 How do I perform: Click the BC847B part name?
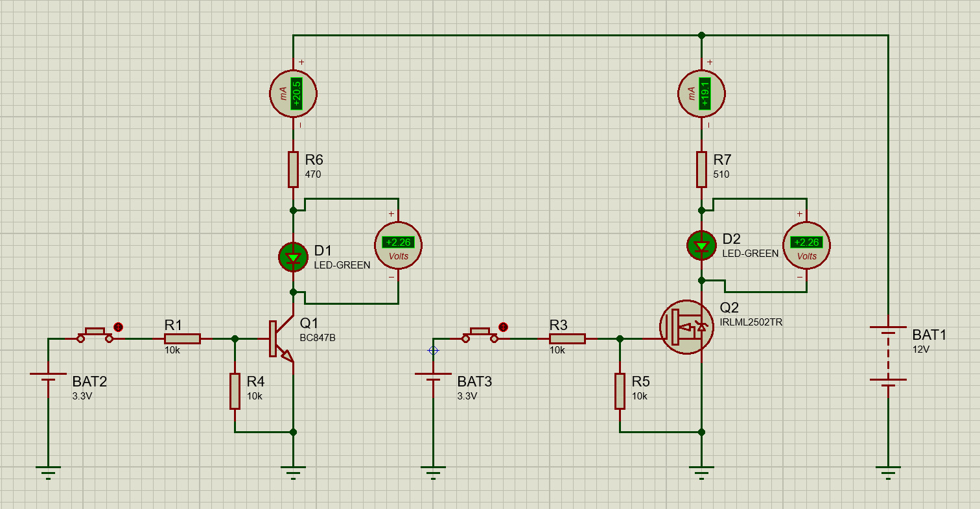tap(318, 338)
